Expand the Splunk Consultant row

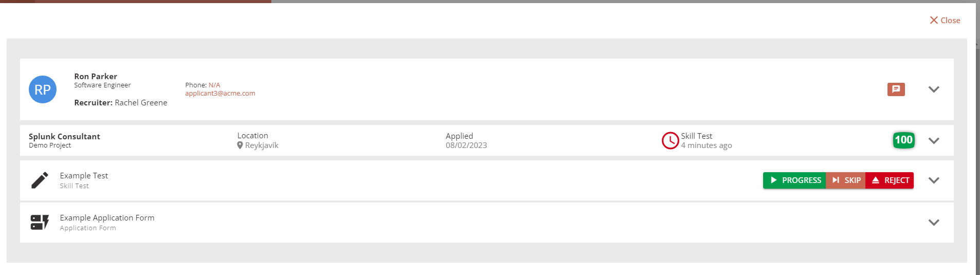point(934,141)
